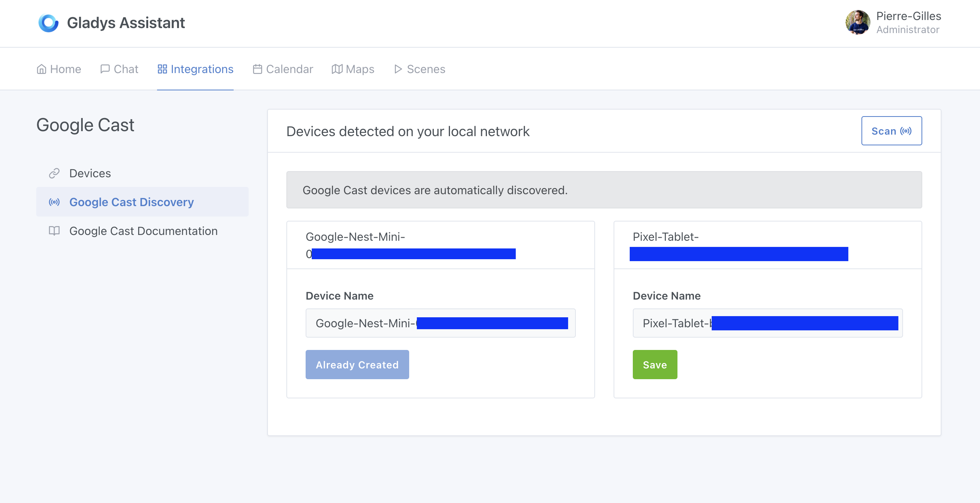This screenshot has height=503, width=980.
Task: Click the Home icon in the navigation bar
Action: click(x=42, y=68)
